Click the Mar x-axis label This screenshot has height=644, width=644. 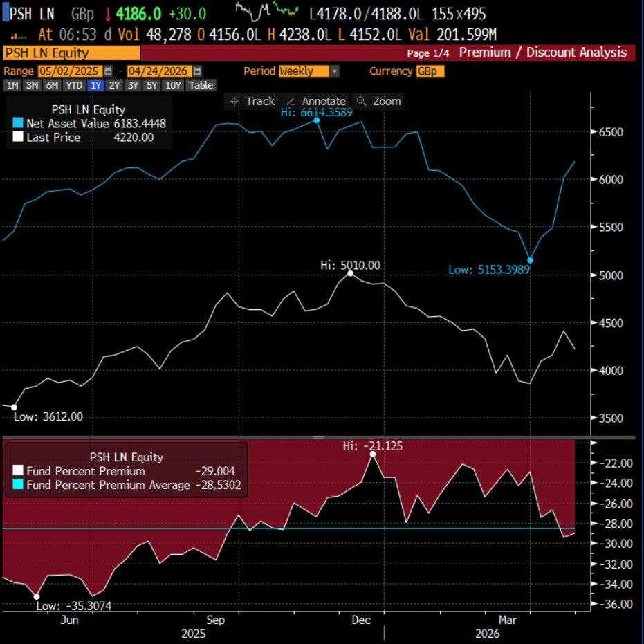click(x=508, y=620)
